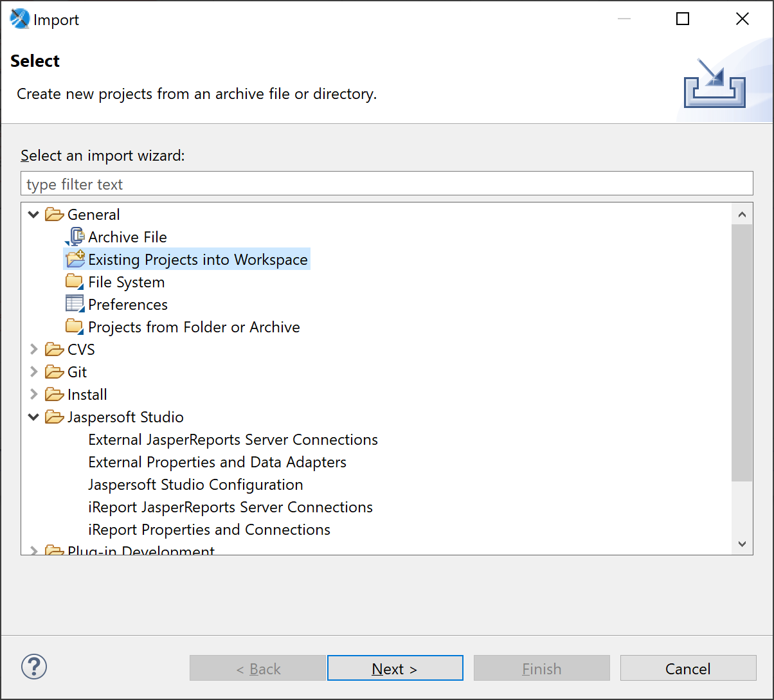Click the Git folder icon
The width and height of the screenshot is (774, 700).
click(x=54, y=372)
